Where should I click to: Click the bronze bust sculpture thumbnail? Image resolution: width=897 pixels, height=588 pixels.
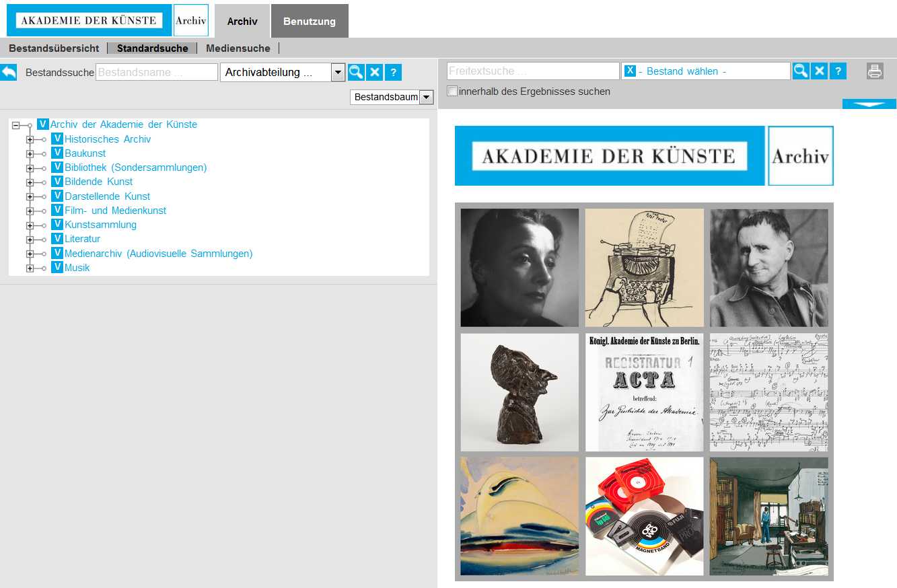coord(519,392)
